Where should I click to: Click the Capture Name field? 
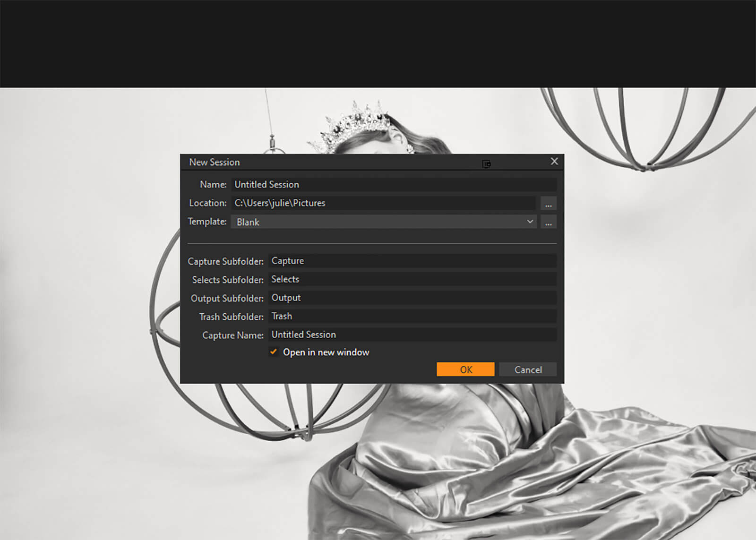pyautogui.click(x=412, y=334)
